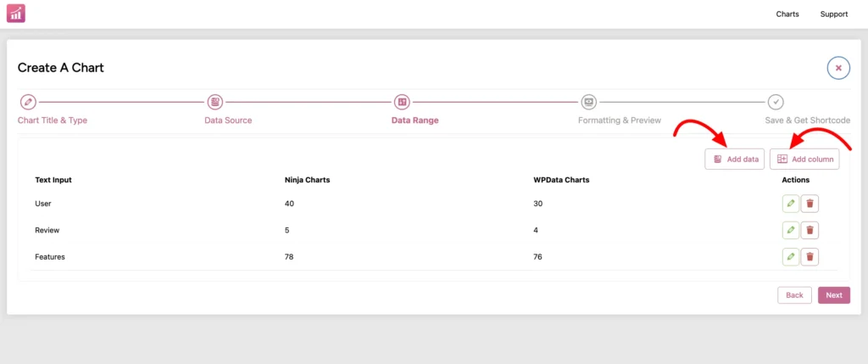Delete the User row with trash icon

click(x=810, y=204)
